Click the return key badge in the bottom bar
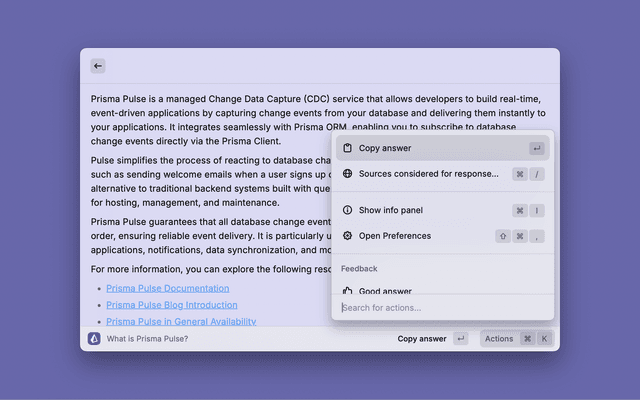Image resolution: width=640 pixels, height=400 pixels. pyautogui.click(x=460, y=339)
